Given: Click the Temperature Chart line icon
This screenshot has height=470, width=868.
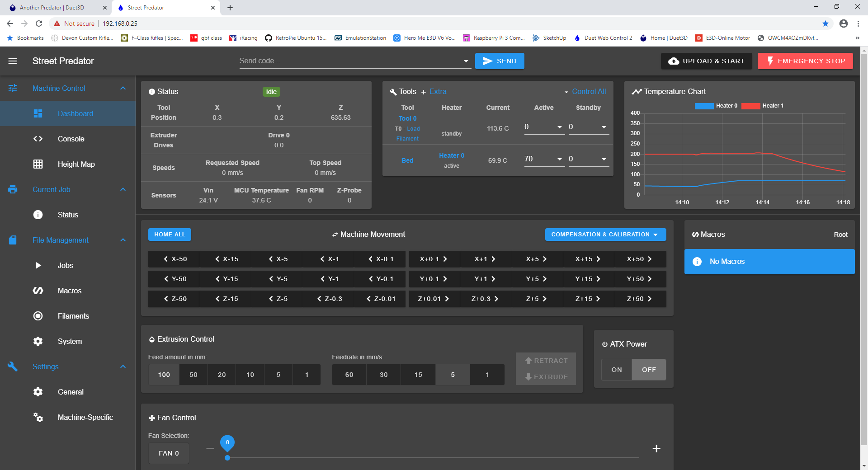Looking at the screenshot, I should tap(637, 92).
